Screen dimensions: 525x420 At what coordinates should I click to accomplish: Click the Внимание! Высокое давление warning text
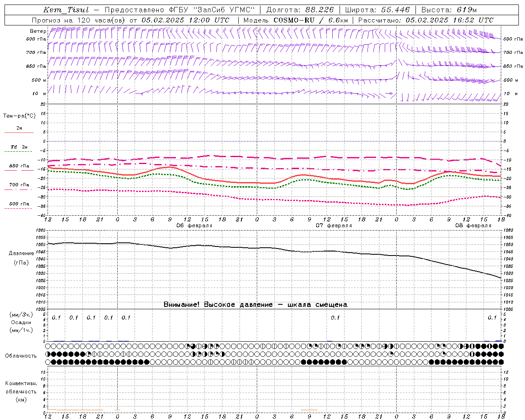click(x=255, y=304)
